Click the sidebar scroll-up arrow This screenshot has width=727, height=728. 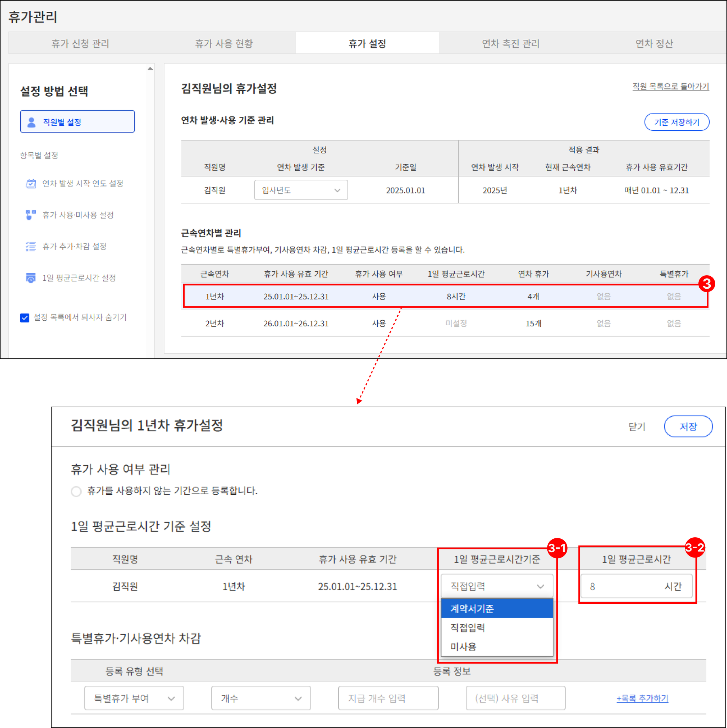pos(150,69)
